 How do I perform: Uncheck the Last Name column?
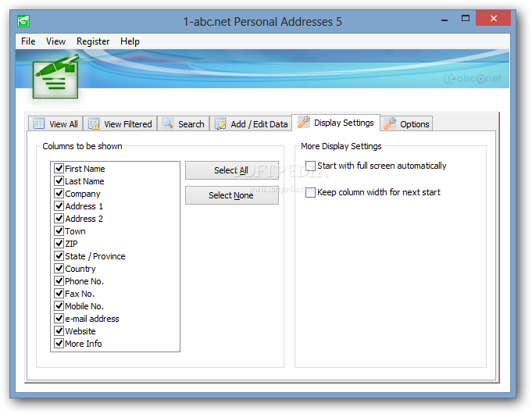59,181
